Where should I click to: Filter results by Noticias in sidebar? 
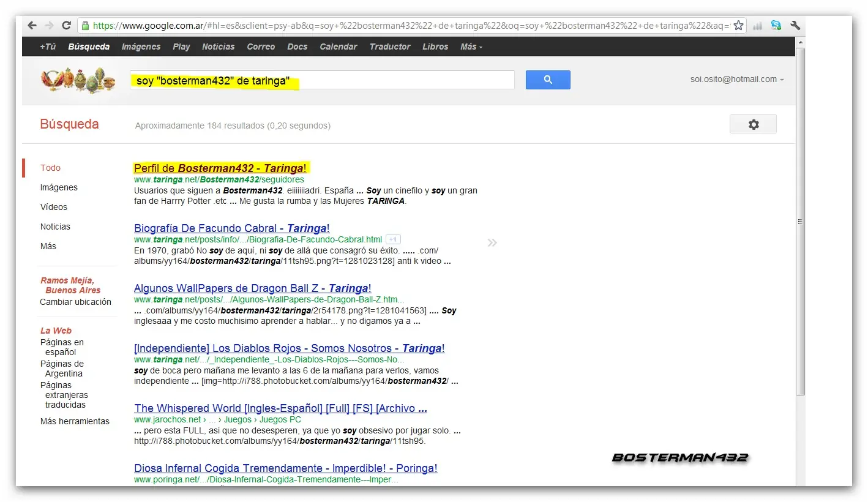55,227
